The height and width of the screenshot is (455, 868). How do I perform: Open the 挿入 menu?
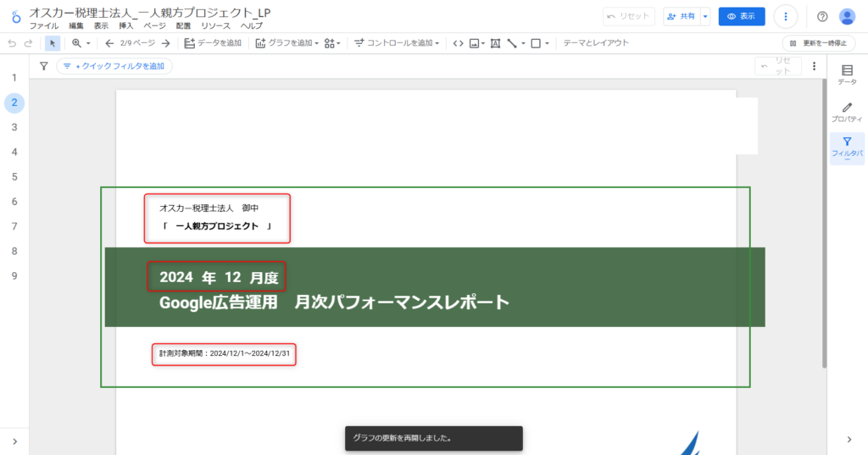pyautogui.click(x=126, y=26)
